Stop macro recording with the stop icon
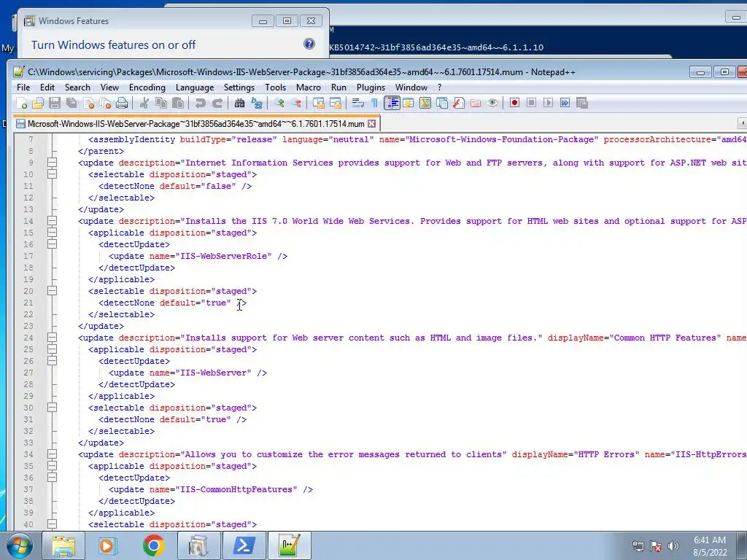 coord(532,104)
